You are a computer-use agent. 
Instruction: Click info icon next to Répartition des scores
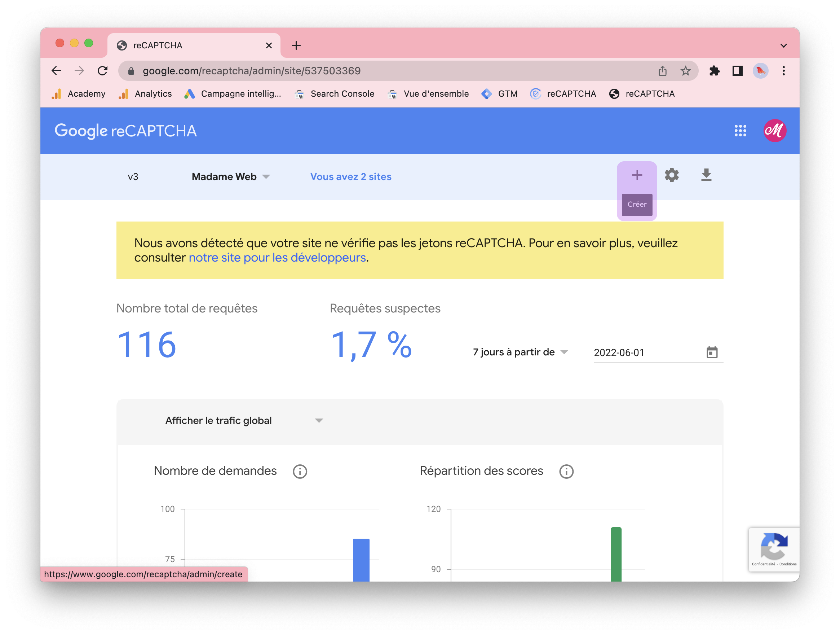pyautogui.click(x=566, y=471)
